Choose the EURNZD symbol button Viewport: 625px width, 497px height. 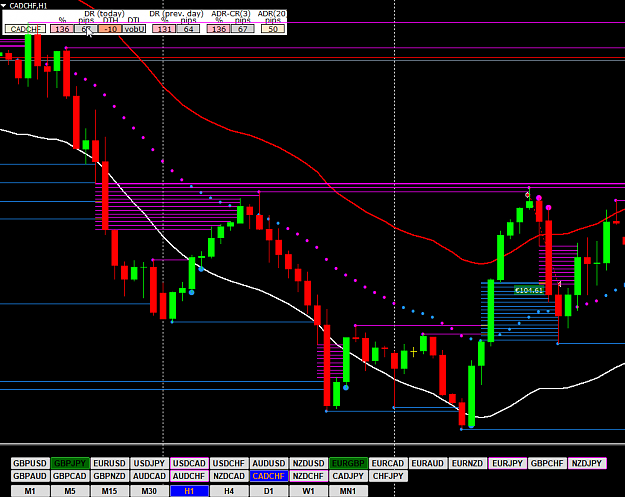[x=468, y=463]
